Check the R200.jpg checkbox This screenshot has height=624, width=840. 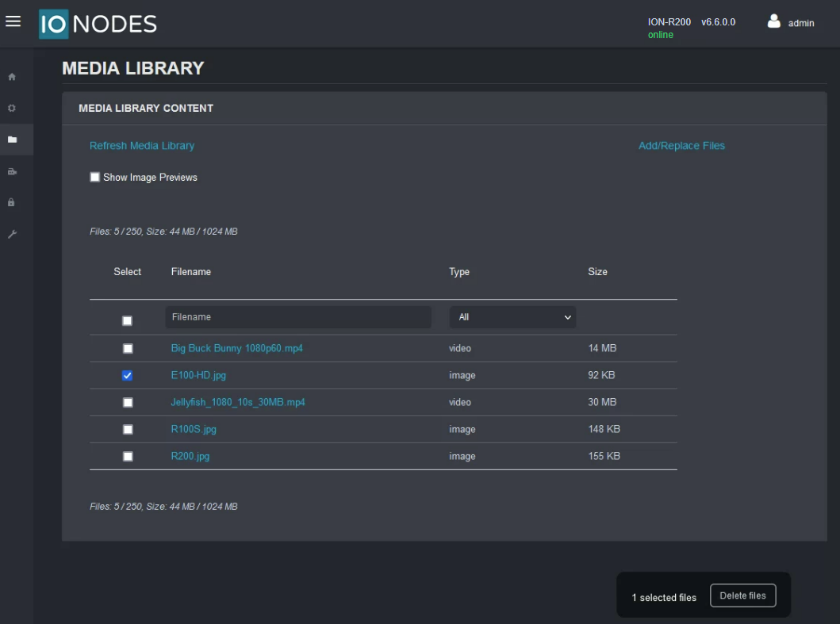(x=128, y=457)
